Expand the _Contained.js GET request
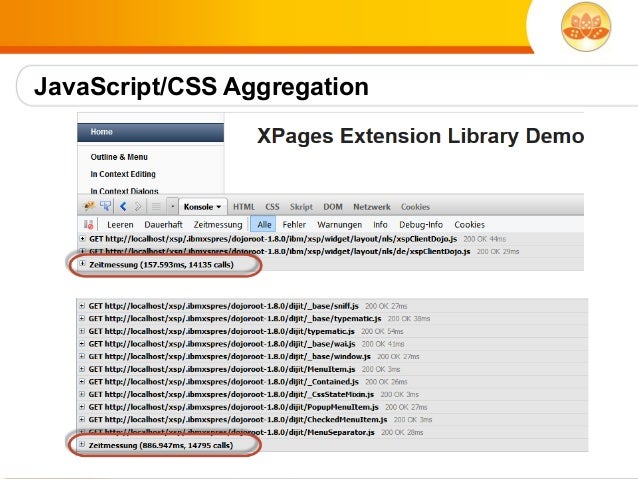Screen dimensions: 638x479 pyautogui.click(x=82, y=382)
